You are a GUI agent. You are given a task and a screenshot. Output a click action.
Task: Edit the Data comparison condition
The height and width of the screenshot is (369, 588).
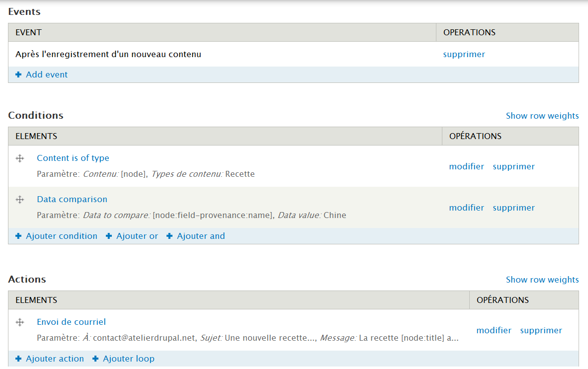pos(466,208)
